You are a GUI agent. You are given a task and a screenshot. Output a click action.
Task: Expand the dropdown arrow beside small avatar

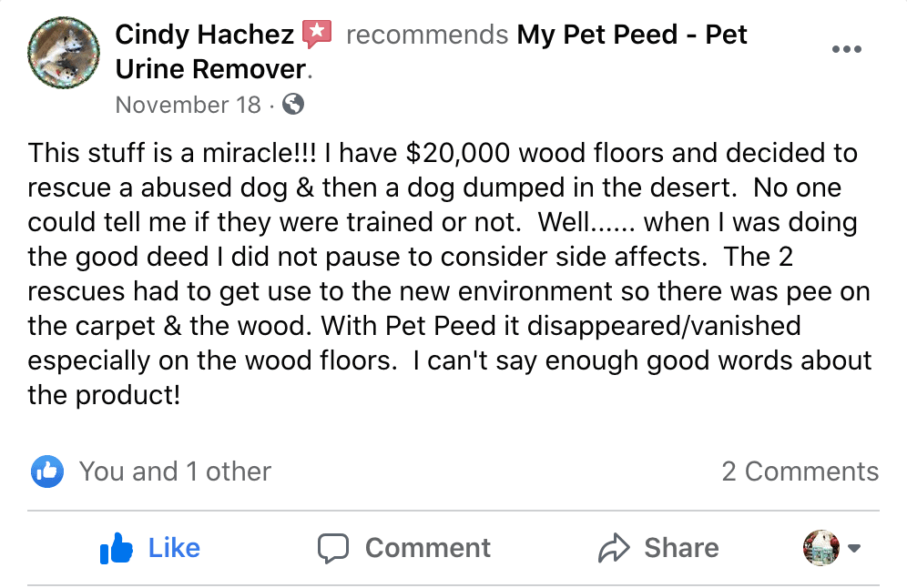click(854, 548)
